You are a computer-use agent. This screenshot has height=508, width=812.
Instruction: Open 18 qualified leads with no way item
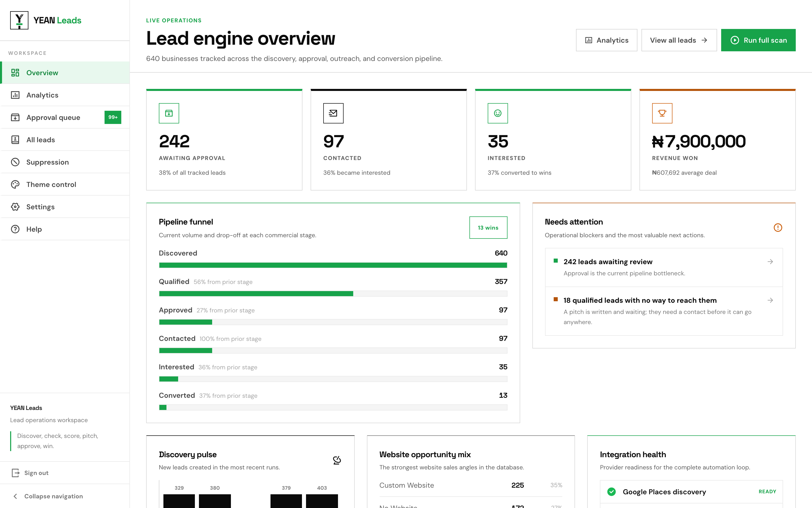coord(664,311)
